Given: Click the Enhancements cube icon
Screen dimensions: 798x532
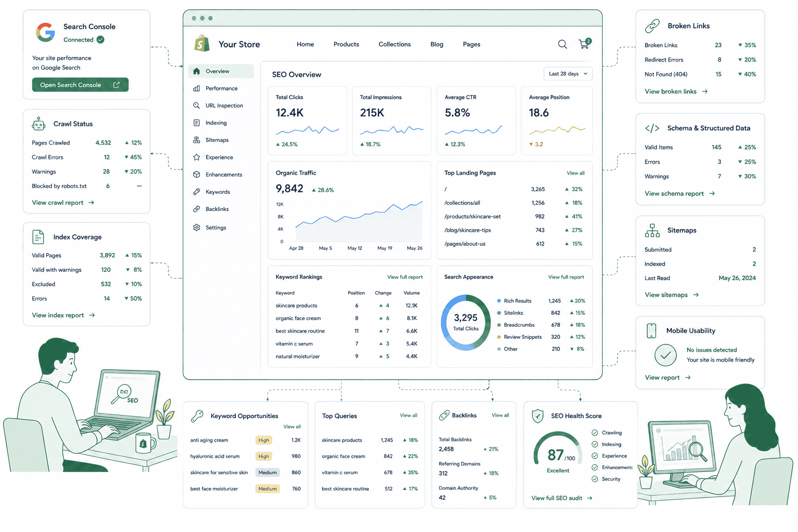Looking at the screenshot, I should (196, 175).
